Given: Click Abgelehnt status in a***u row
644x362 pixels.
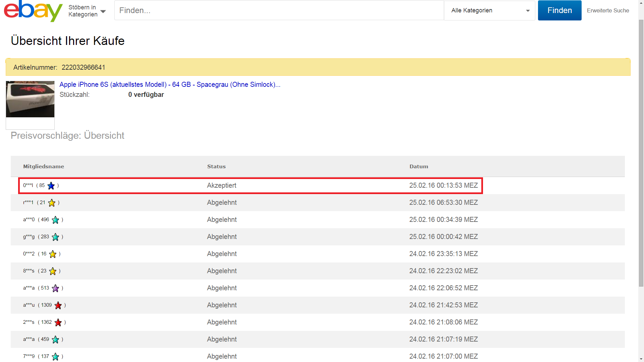Looking at the screenshot, I should [222, 305].
